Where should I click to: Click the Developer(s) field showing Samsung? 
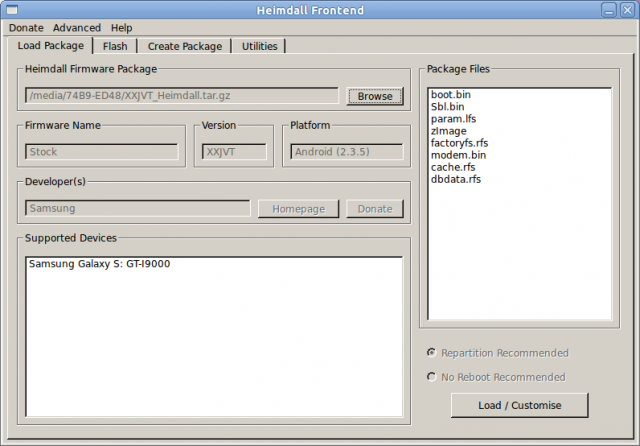click(x=138, y=208)
